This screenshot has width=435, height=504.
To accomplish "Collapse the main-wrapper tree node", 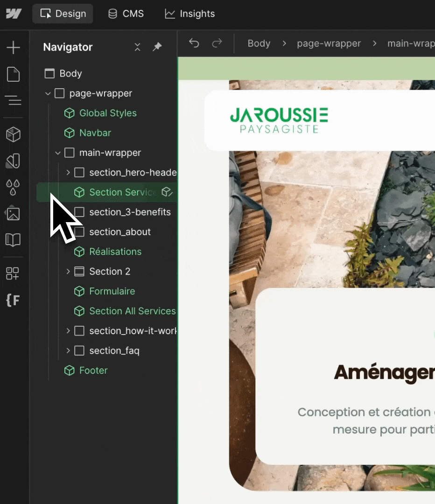I will pos(58,153).
